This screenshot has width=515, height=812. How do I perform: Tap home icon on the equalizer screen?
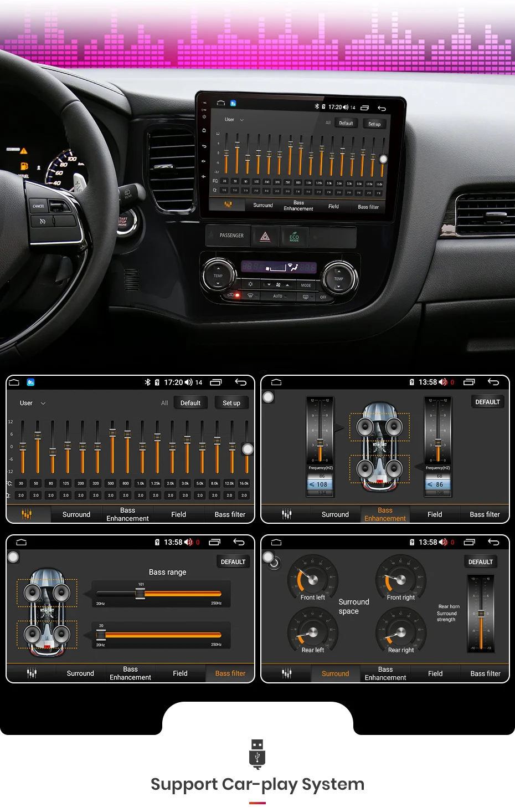(x=14, y=382)
